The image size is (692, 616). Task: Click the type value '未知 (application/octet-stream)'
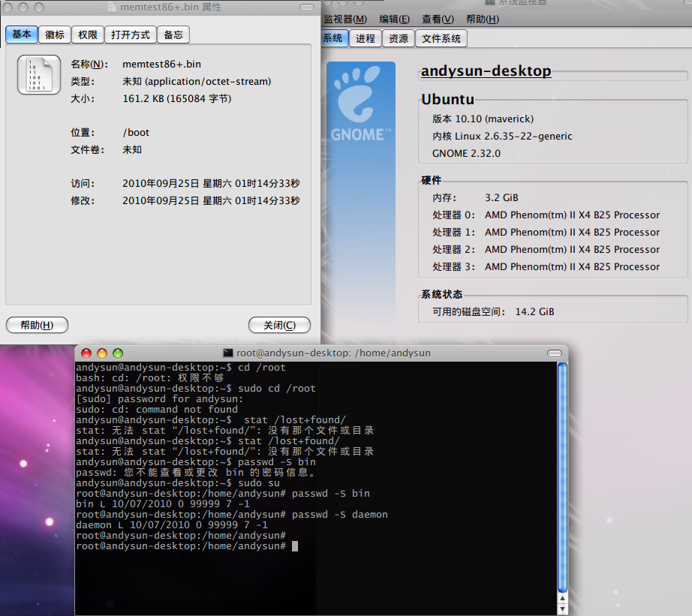(x=197, y=82)
